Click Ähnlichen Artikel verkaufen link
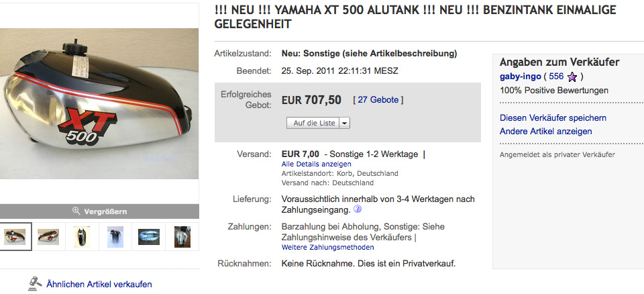 (99, 284)
